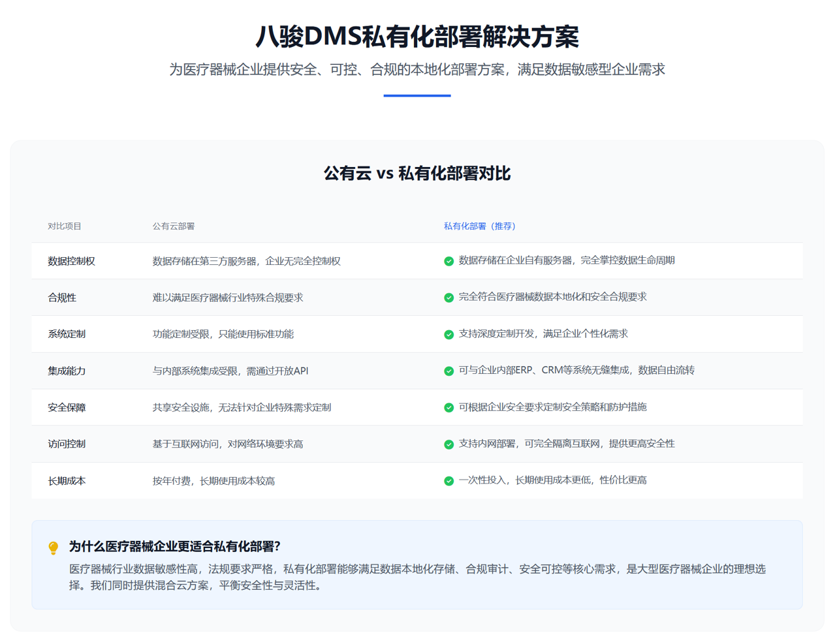Viewport: 835px width, 644px height.
Task: Open the 私有化部署（推荐）column link
Action: (479, 226)
